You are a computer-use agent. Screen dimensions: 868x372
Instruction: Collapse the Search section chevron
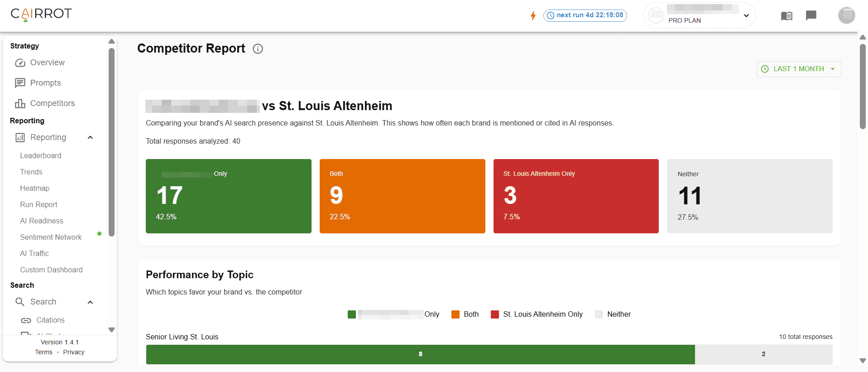click(90, 302)
